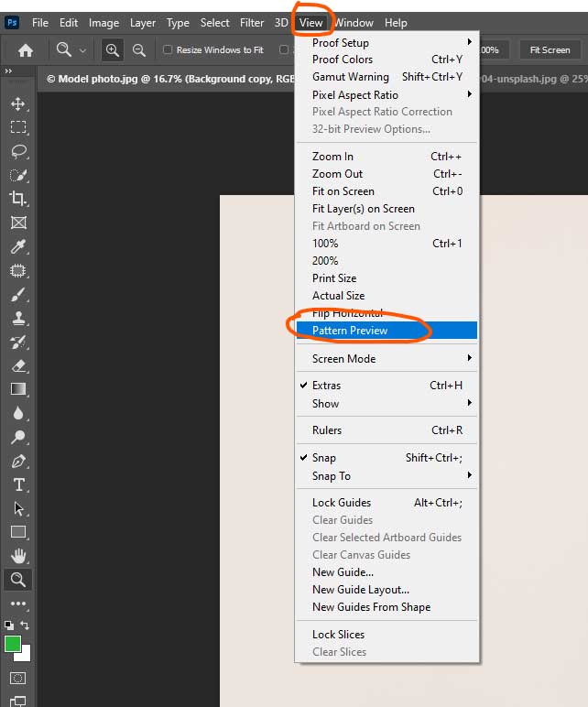Select the Move tool
Image resolution: width=588 pixels, height=707 pixels.
click(x=18, y=103)
